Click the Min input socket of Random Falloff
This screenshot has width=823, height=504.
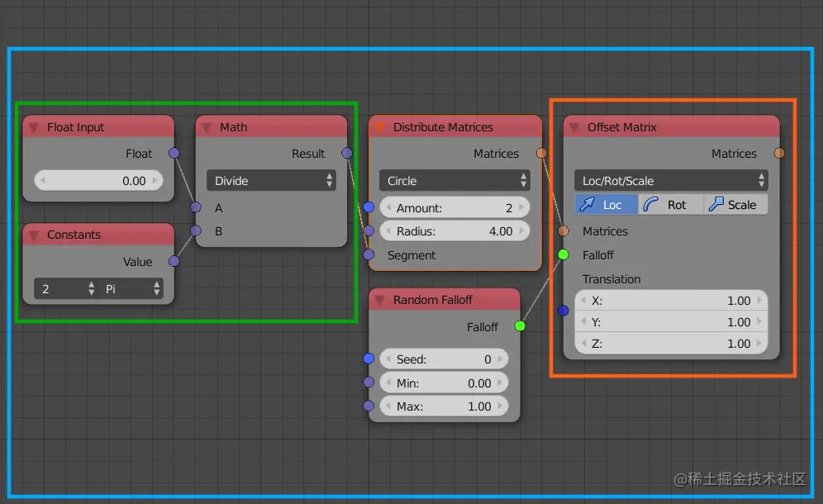[x=369, y=382]
